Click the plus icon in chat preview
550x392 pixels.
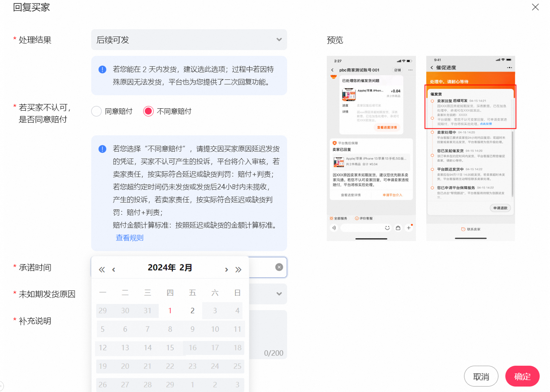click(409, 228)
